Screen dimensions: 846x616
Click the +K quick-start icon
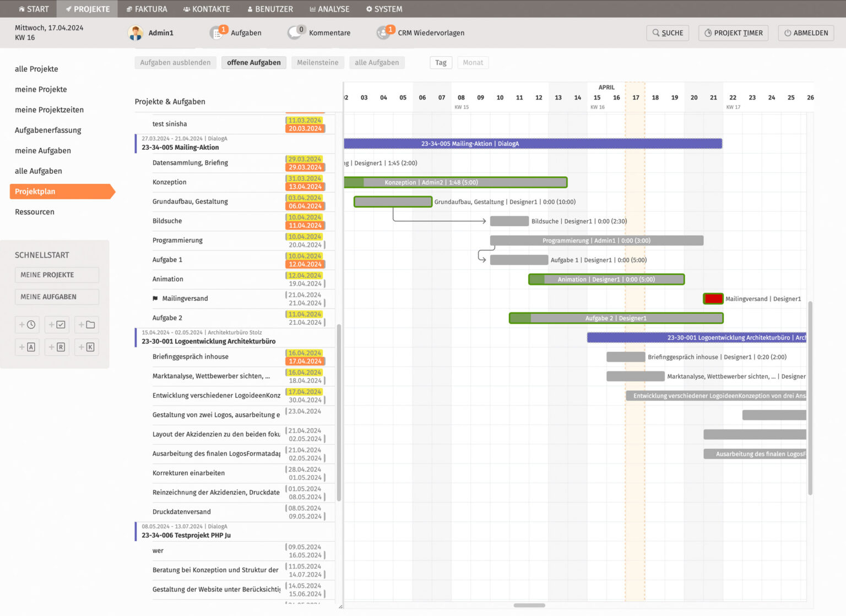86,347
